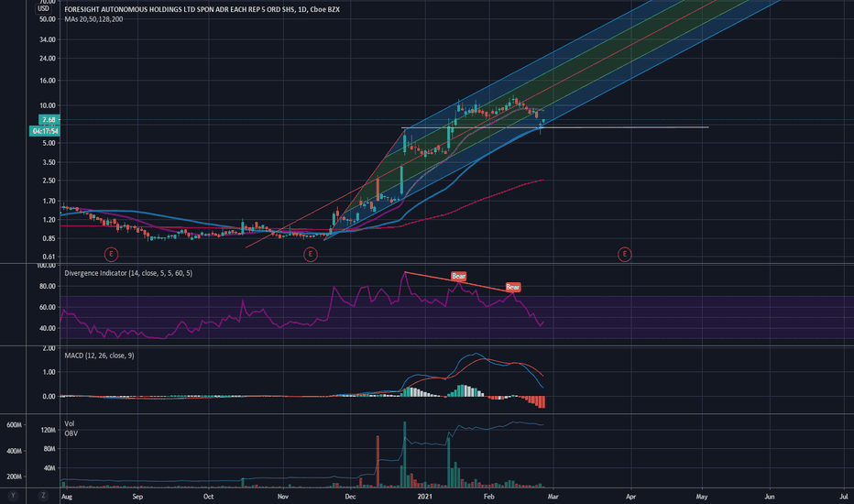Click the 200M OBV scale label
The image size is (854, 504).
[14, 477]
